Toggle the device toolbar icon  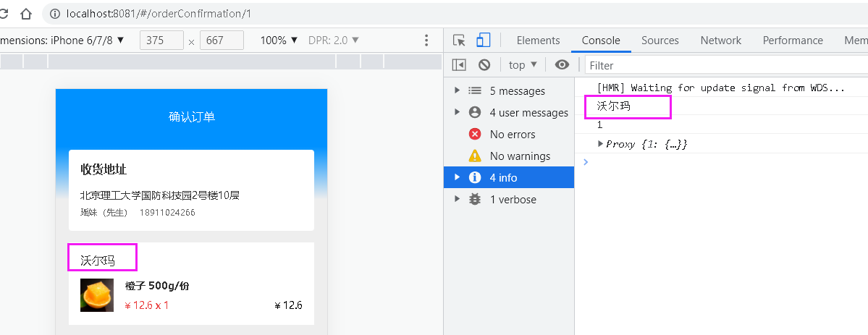click(x=484, y=41)
